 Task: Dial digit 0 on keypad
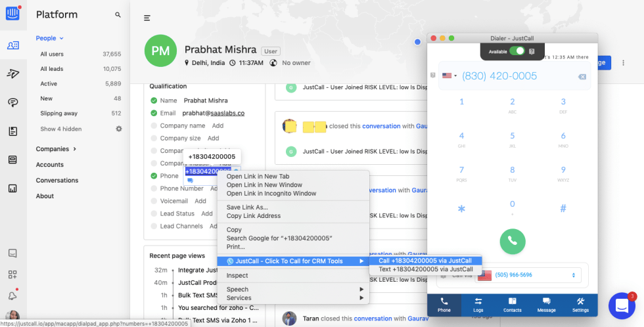tap(512, 207)
